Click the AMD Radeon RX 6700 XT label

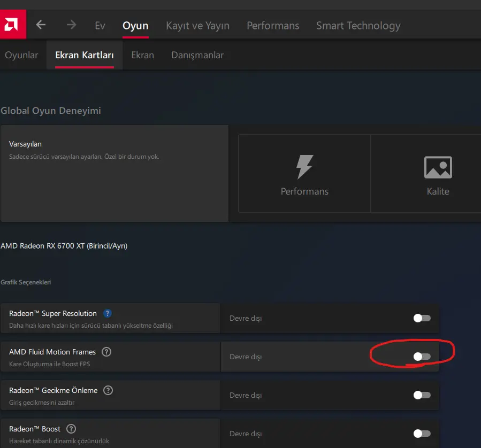(x=64, y=246)
